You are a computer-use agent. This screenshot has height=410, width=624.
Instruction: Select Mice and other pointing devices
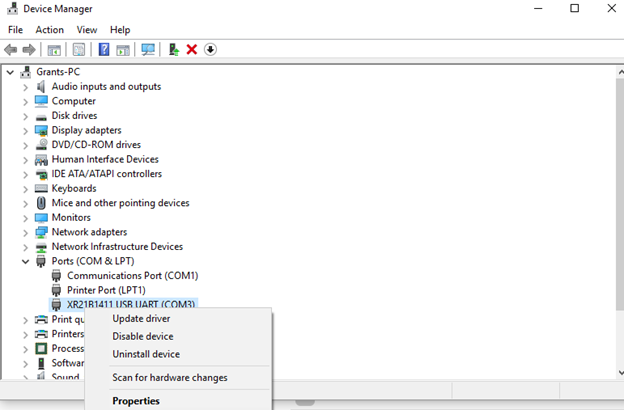click(120, 203)
